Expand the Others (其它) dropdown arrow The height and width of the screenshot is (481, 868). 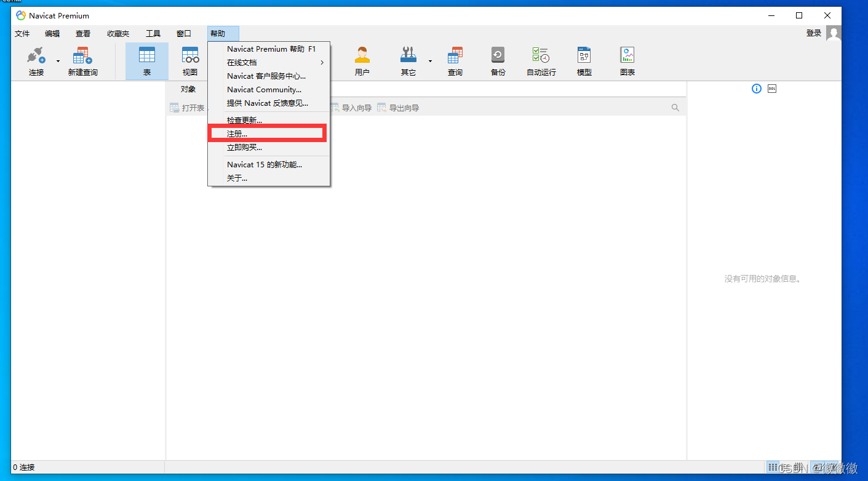pyautogui.click(x=430, y=62)
